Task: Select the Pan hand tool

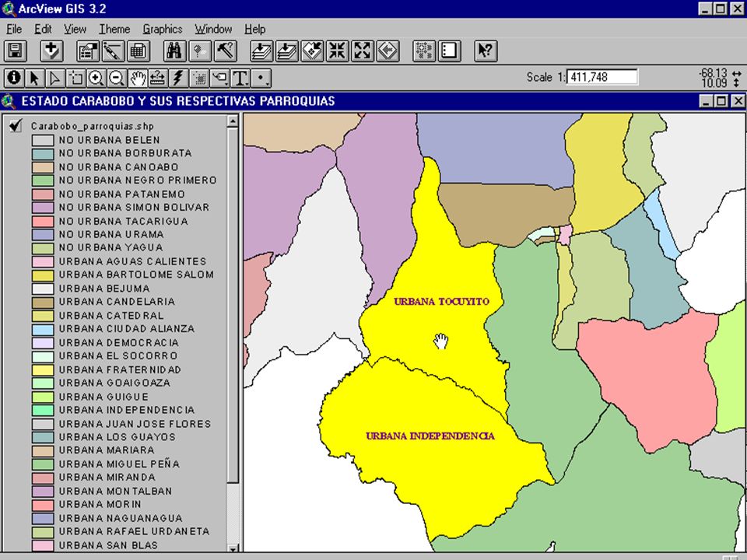Action: pyautogui.click(x=137, y=78)
